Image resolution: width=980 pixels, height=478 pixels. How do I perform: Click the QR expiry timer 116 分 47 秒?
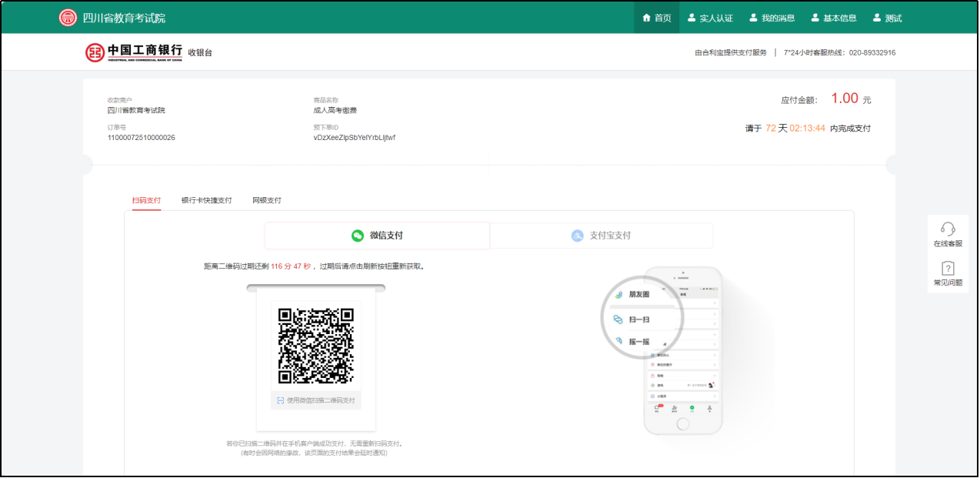(291, 266)
